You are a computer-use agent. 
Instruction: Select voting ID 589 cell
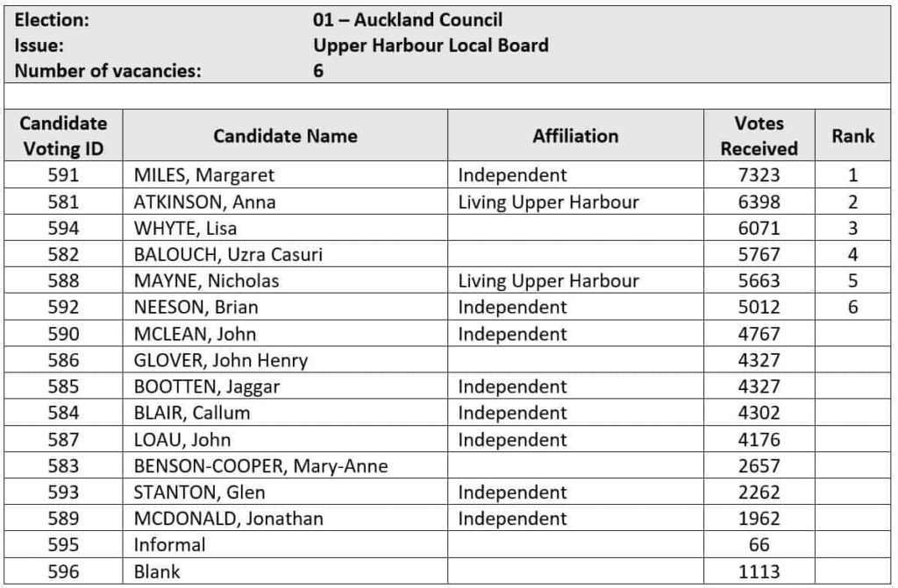63,518
